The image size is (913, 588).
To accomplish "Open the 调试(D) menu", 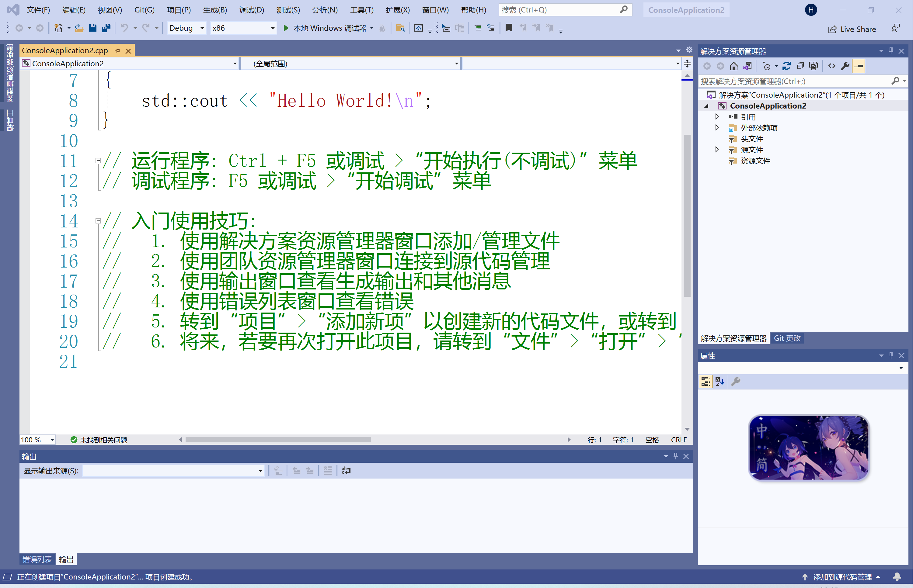I will [252, 10].
